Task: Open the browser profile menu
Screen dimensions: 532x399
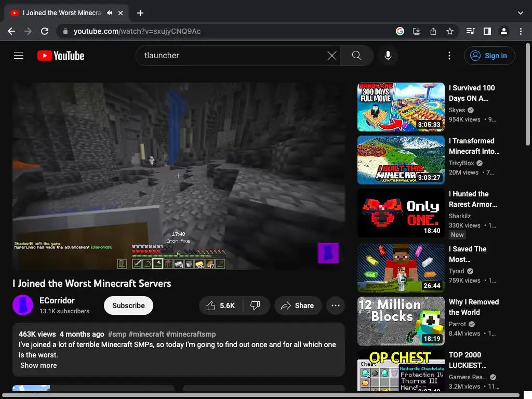Action: (504, 31)
